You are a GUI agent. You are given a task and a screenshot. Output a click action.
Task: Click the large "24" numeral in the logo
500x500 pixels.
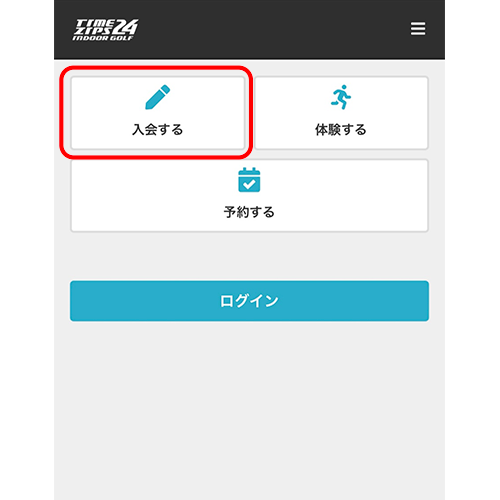125,27
